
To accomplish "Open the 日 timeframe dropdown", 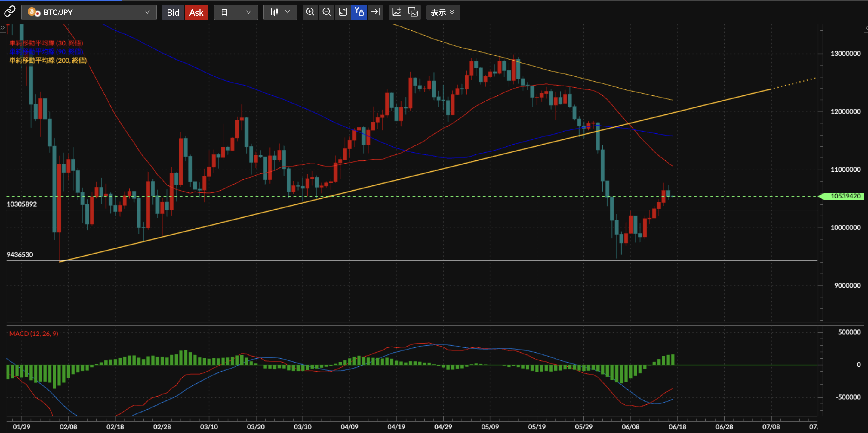I will point(236,12).
